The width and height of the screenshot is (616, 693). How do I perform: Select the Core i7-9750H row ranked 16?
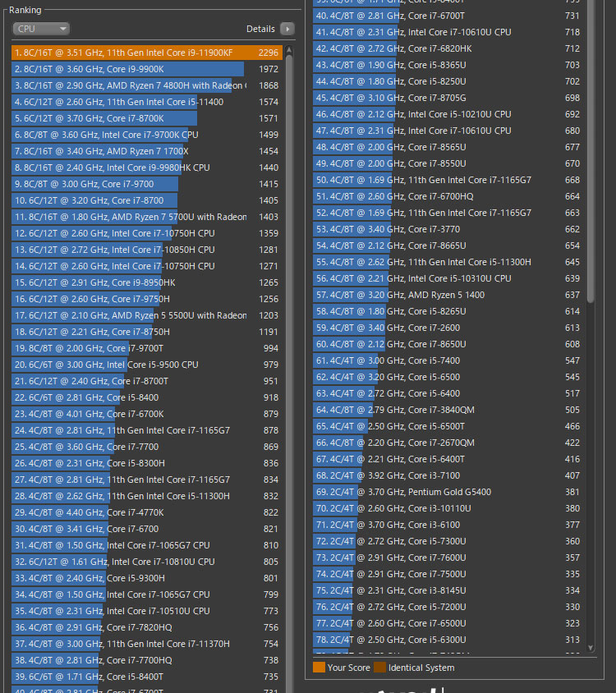click(x=147, y=299)
